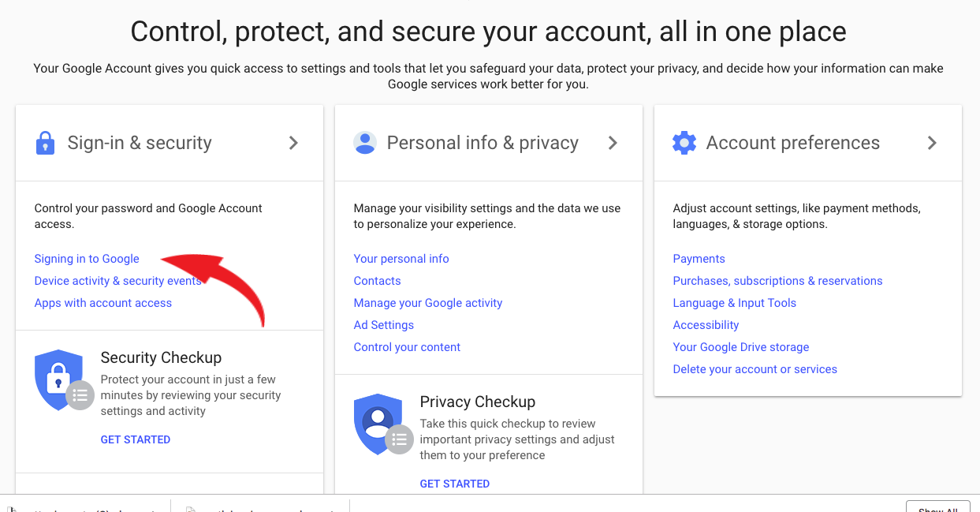Screen dimensions: 980x512
Task: Open Signing in to Google link
Action: point(87,259)
